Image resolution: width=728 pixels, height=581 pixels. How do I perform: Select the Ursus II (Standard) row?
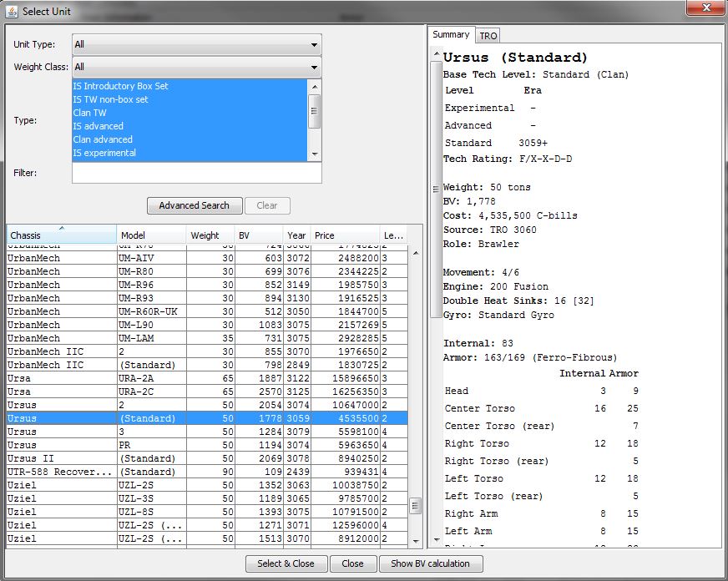[x=207, y=458]
